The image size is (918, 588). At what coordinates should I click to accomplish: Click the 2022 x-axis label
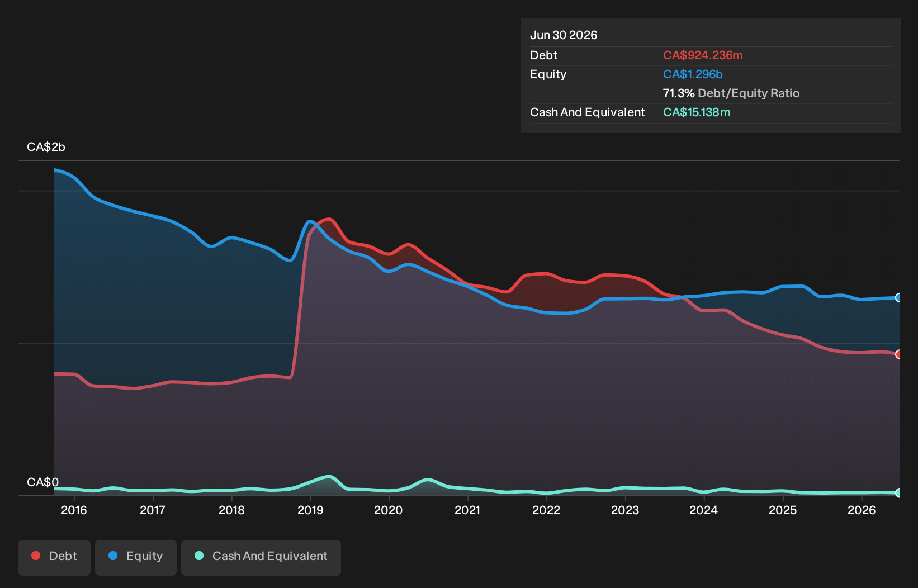(x=546, y=510)
